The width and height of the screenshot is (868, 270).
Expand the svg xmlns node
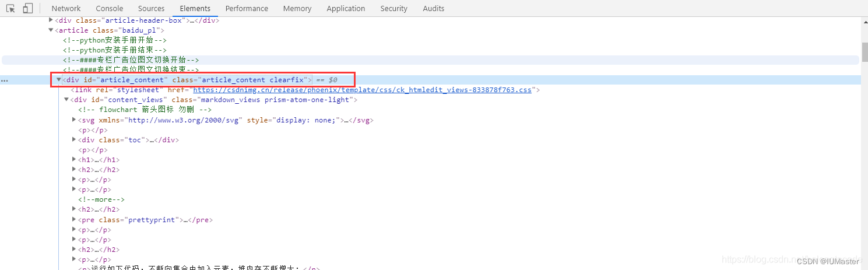[x=74, y=120]
